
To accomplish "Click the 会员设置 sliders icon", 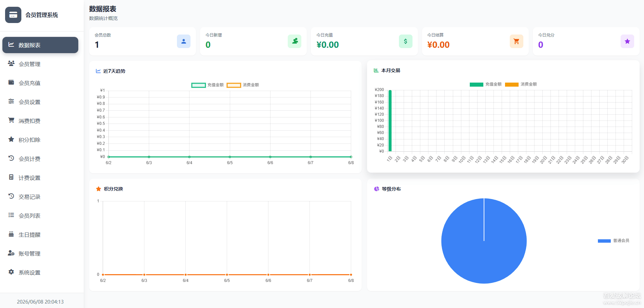I will click(11, 101).
